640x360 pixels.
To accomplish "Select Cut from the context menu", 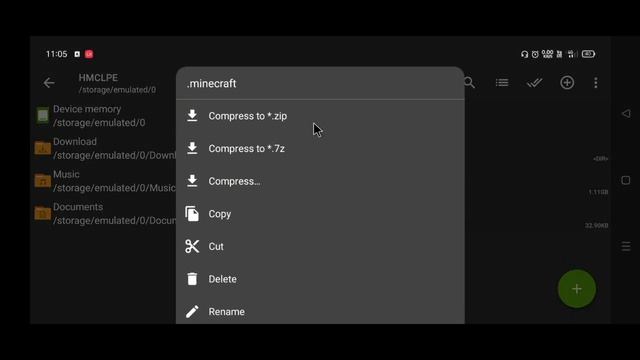I will point(320,247).
